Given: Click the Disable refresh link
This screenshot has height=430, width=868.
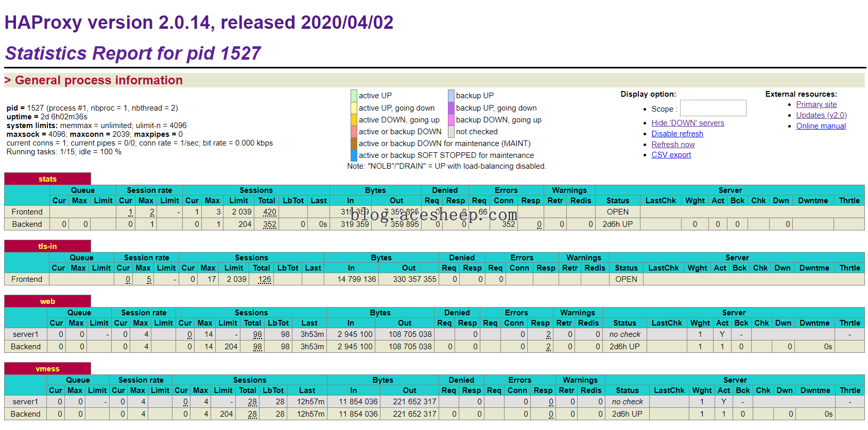Looking at the screenshot, I should tap(677, 134).
